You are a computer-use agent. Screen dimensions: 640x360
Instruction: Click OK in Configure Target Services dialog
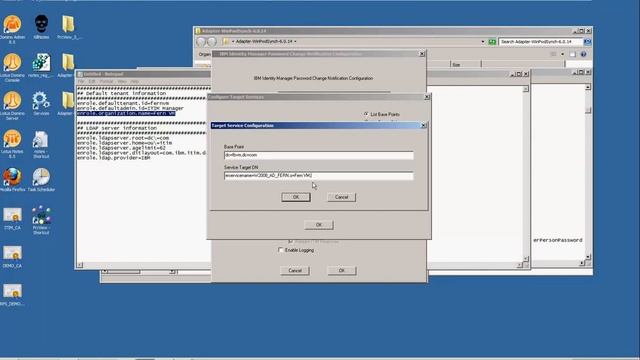pyautogui.click(x=319, y=224)
